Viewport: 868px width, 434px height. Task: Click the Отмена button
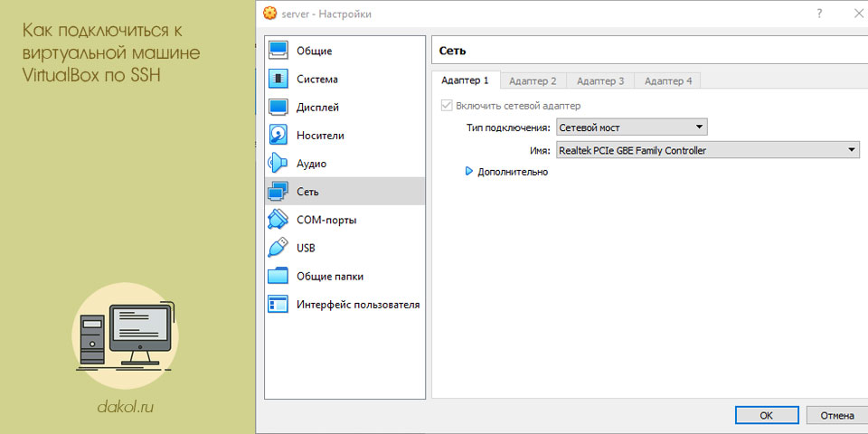[x=837, y=415]
